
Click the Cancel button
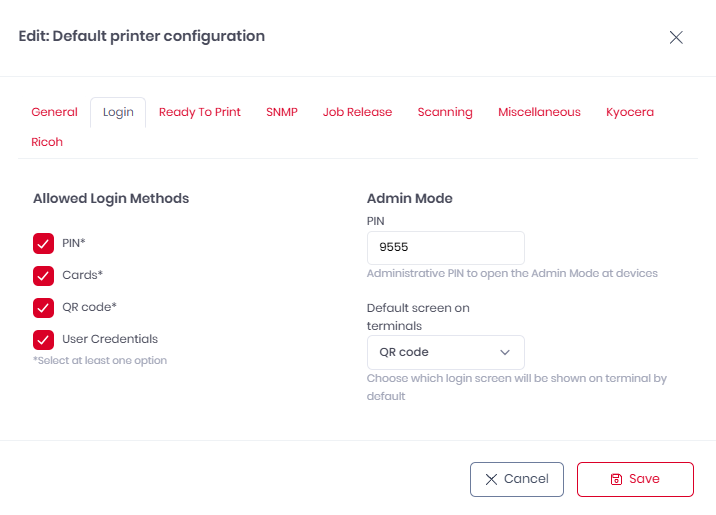click(x=517, y=479)
